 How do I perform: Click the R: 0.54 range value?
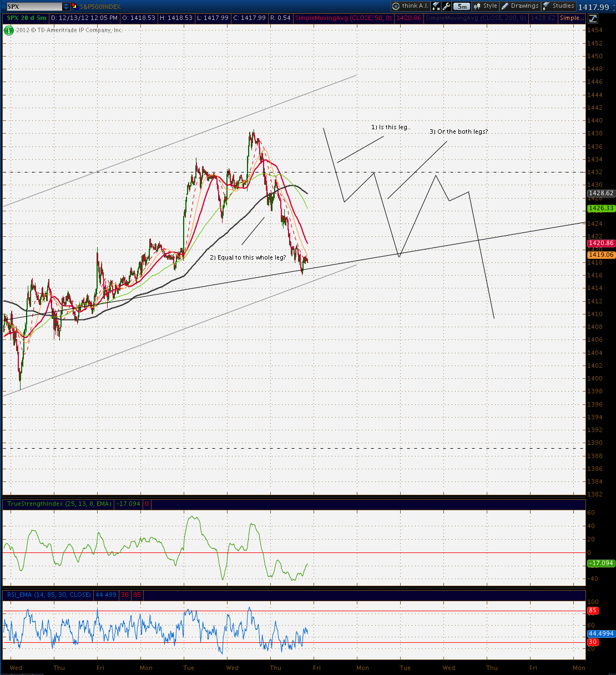[281, 18]
